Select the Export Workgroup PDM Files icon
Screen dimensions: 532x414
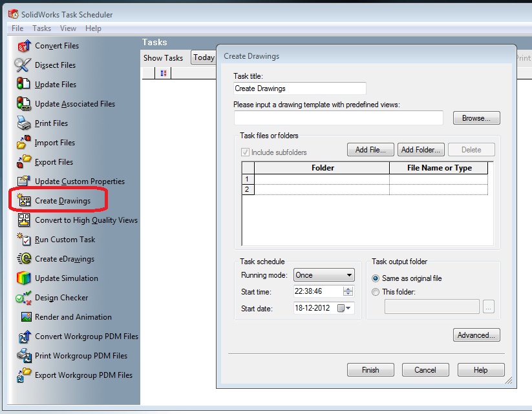[x=23, y=375]
